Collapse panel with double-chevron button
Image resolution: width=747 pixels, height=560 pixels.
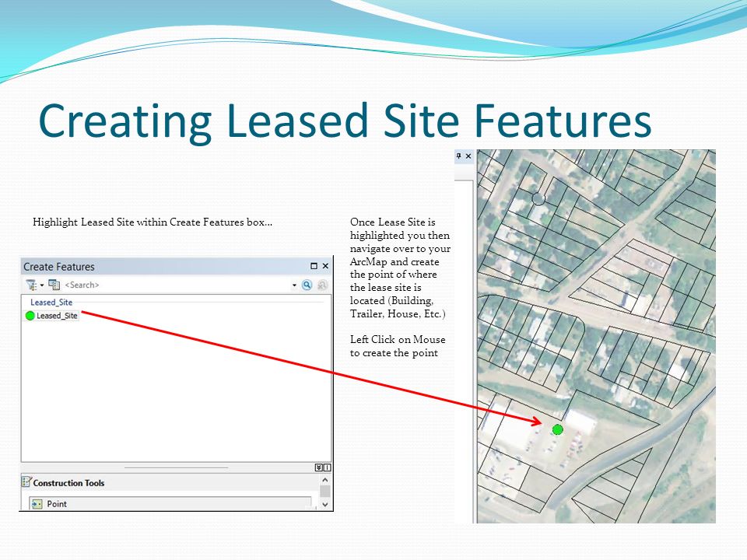[x=319, y=467]
